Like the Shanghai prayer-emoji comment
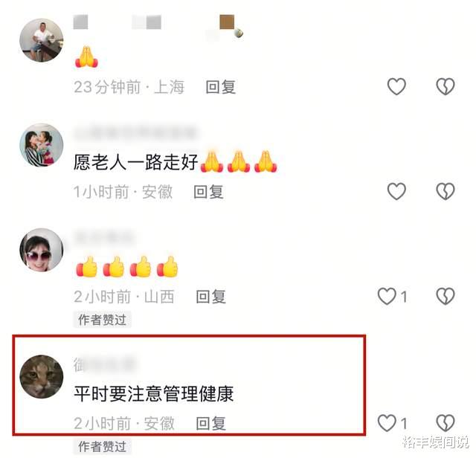This screenshot has width=476, height=458. (x=396, y=86)
